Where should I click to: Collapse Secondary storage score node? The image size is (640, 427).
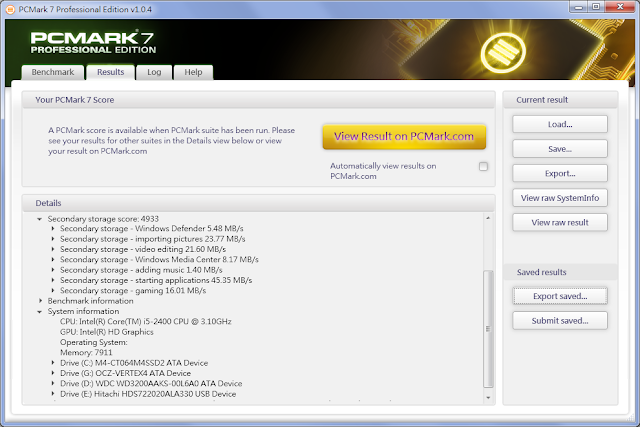coord(40,219)
